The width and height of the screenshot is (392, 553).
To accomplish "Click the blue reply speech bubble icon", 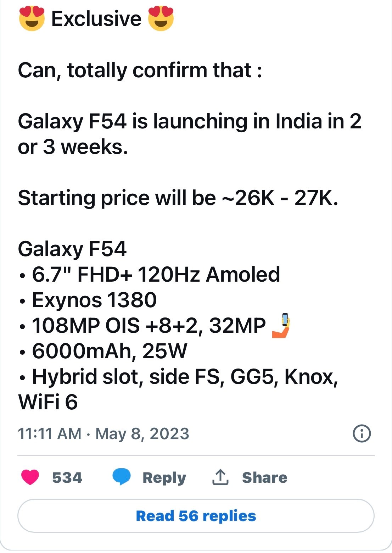I will coord(121,477).
